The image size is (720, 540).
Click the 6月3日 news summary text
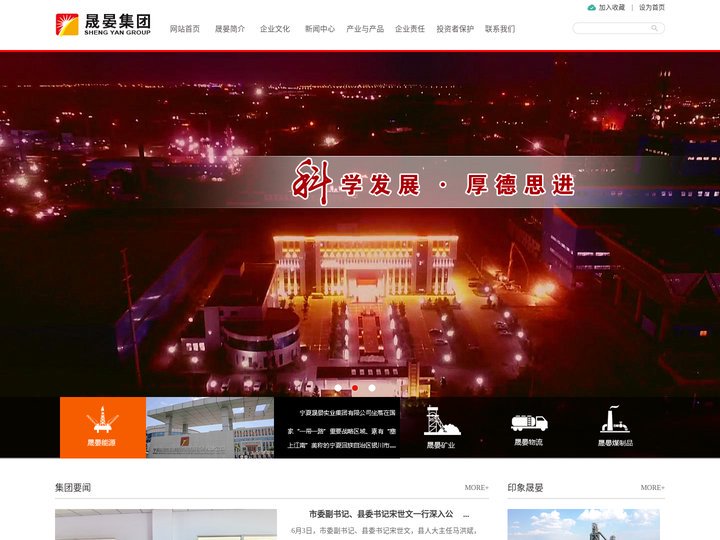385,531
